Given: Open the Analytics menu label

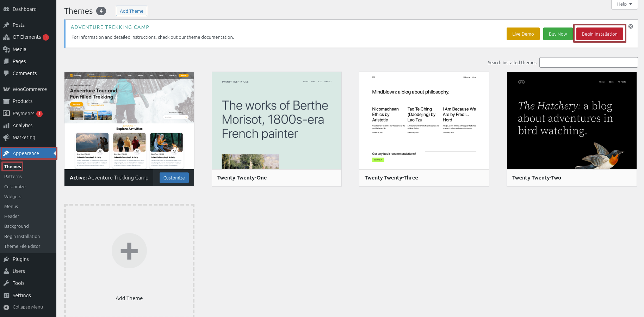Looking at the screenshot, I should pyautogui.click(x=23, y=126).
